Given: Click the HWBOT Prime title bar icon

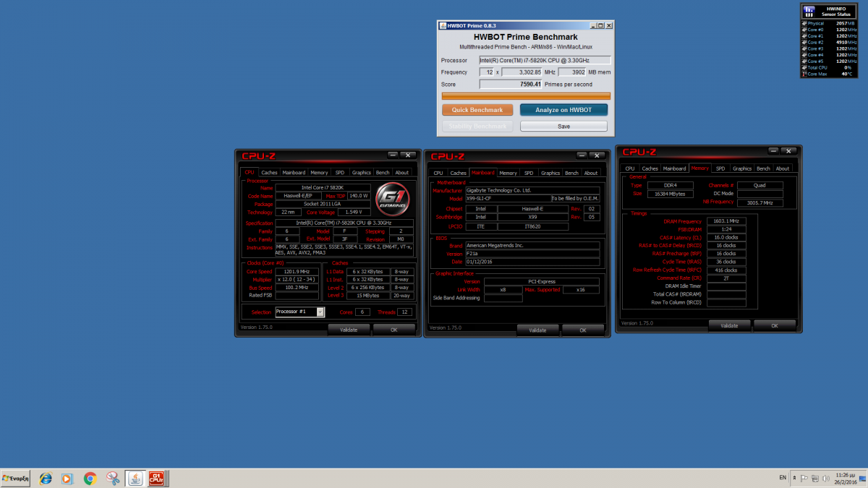Looking at the screenshot, I should coord(443,25).
